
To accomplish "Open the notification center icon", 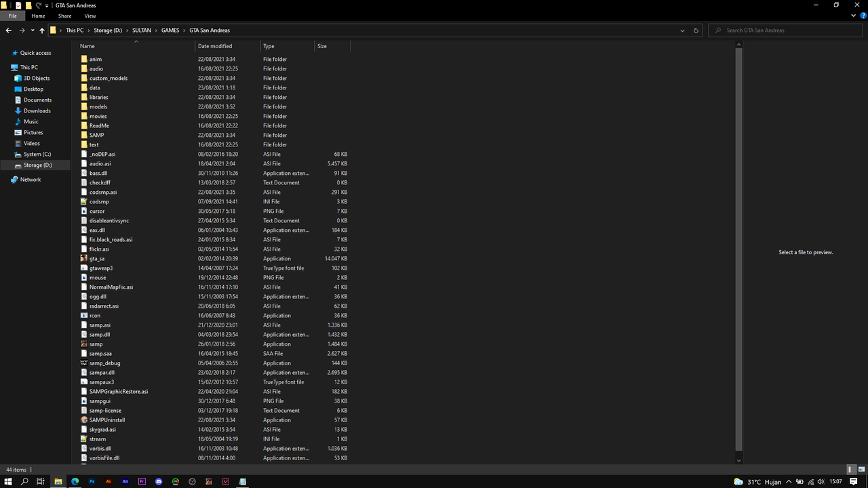I will (x=854, y=481).
